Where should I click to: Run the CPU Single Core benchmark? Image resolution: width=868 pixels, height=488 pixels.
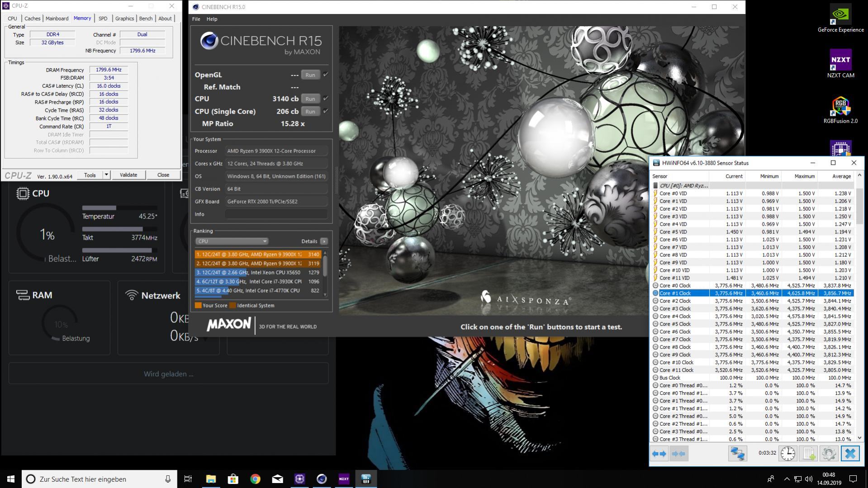pyautogui.click(x=310, y=111)
